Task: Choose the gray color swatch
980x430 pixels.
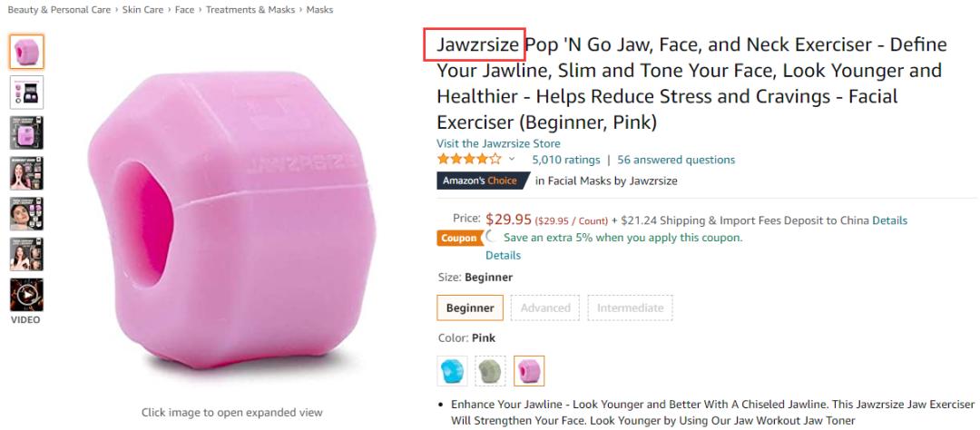Action: coord(490,371)
